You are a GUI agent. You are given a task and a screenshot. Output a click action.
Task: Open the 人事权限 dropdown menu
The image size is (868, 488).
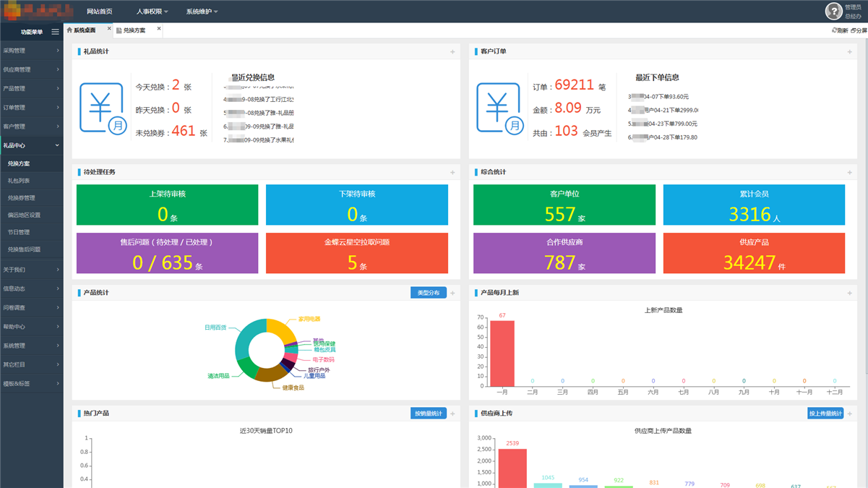[152, 12]
